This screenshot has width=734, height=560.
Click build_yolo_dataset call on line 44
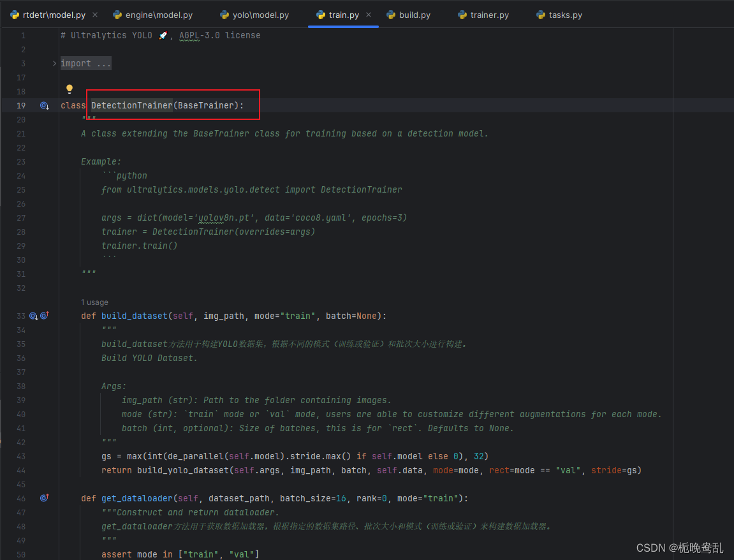click(x=183, y=471)
